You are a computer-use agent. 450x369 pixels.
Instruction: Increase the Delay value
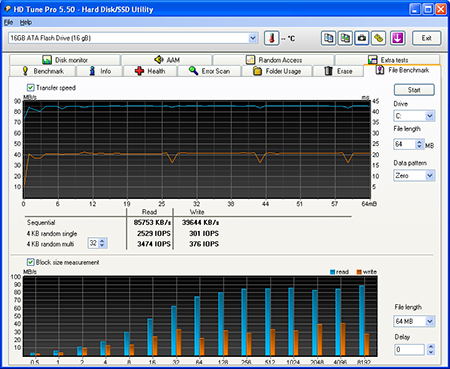click(431, 347)
